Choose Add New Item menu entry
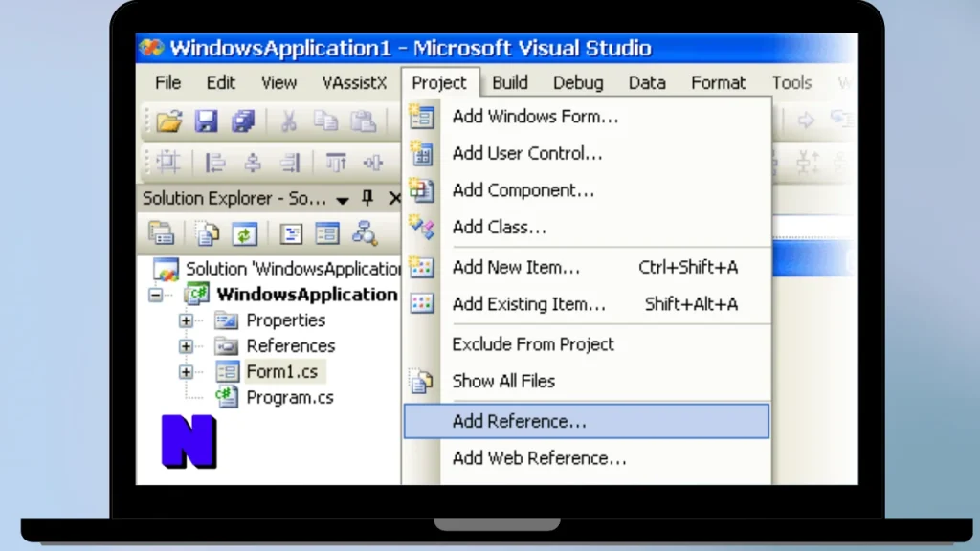980x551 pixels. point(587,268)
